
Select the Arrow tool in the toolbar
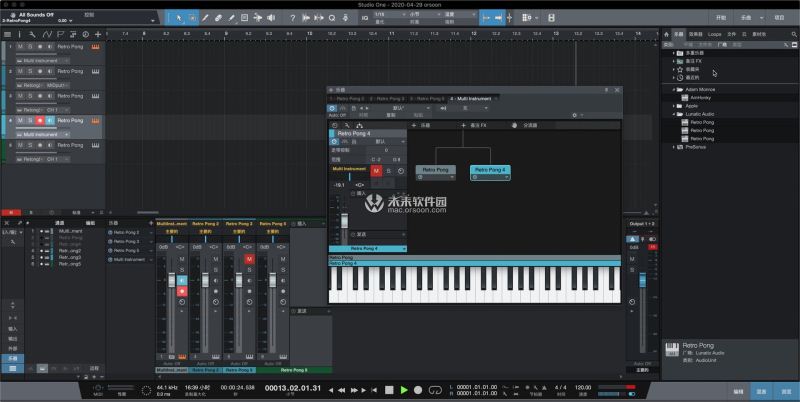[x=179, y=18]
